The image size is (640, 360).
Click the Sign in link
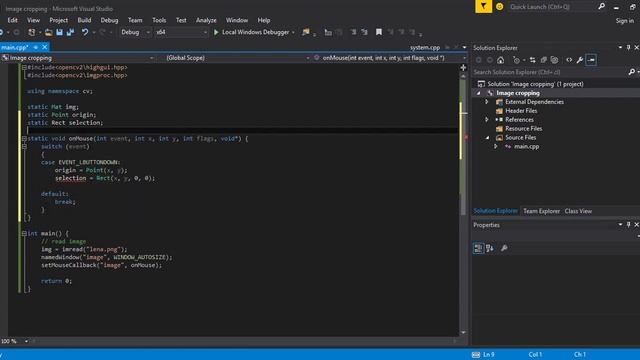[x=624, y=21]
